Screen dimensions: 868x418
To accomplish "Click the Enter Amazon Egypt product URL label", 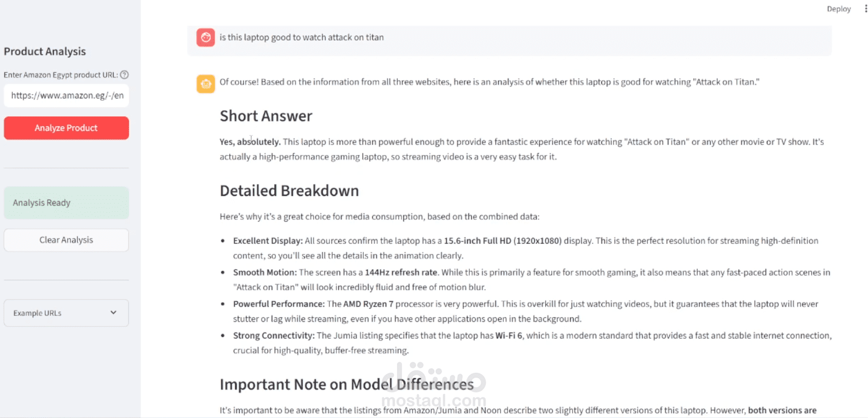I will point(61,75).
